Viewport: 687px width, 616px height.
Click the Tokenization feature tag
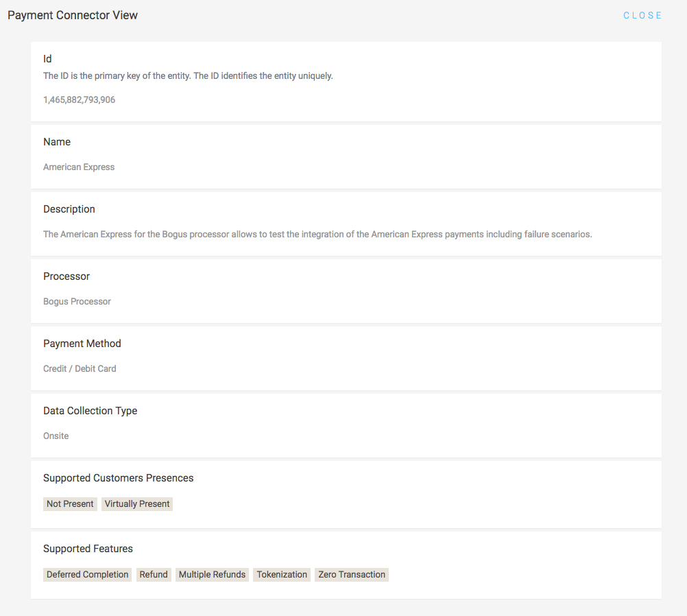[x=282, y=575]
